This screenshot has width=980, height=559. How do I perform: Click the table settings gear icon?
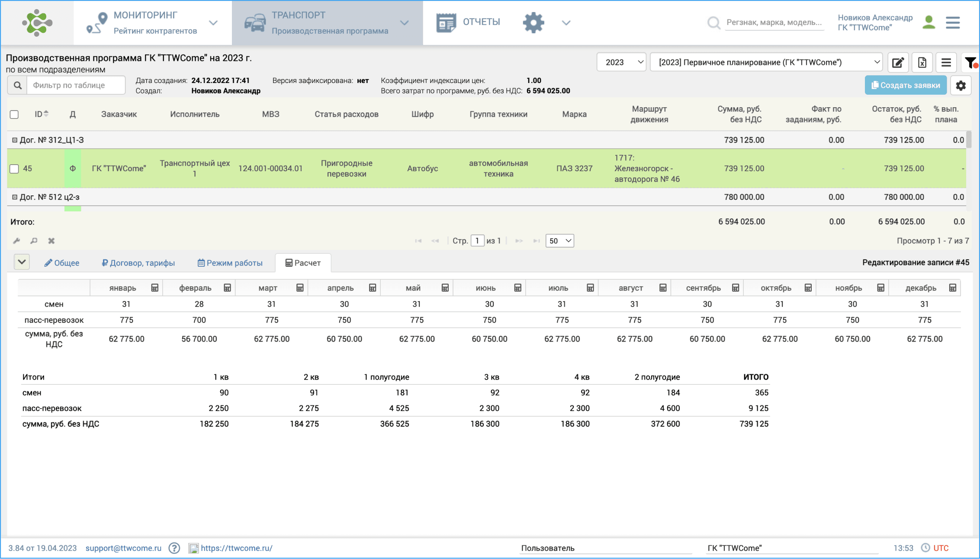coord(961,86)
